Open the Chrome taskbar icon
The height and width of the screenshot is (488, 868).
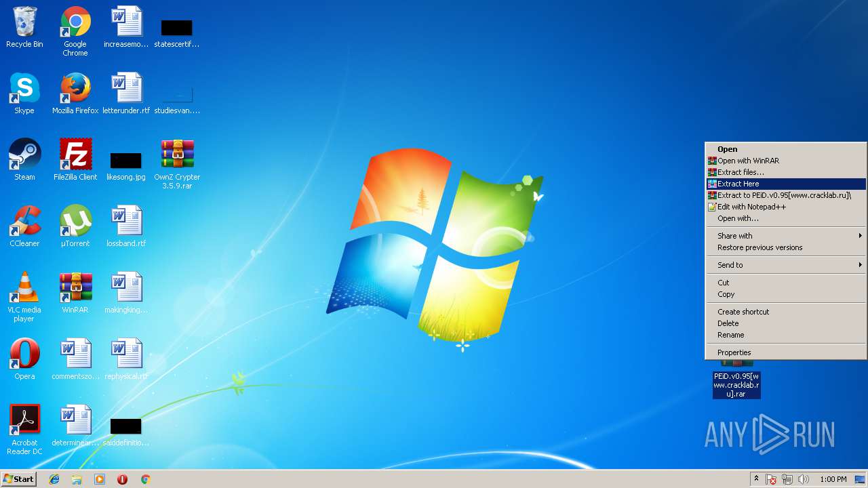click(145, 479)
